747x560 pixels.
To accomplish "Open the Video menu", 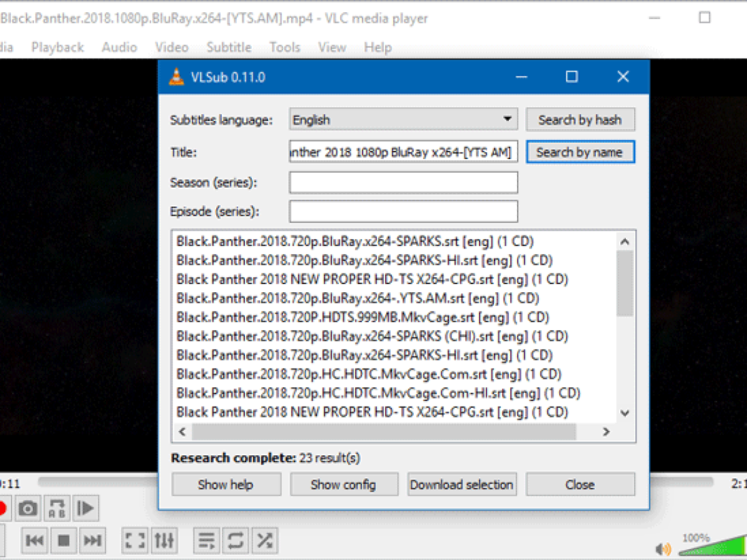I will (x=172, y=47).
